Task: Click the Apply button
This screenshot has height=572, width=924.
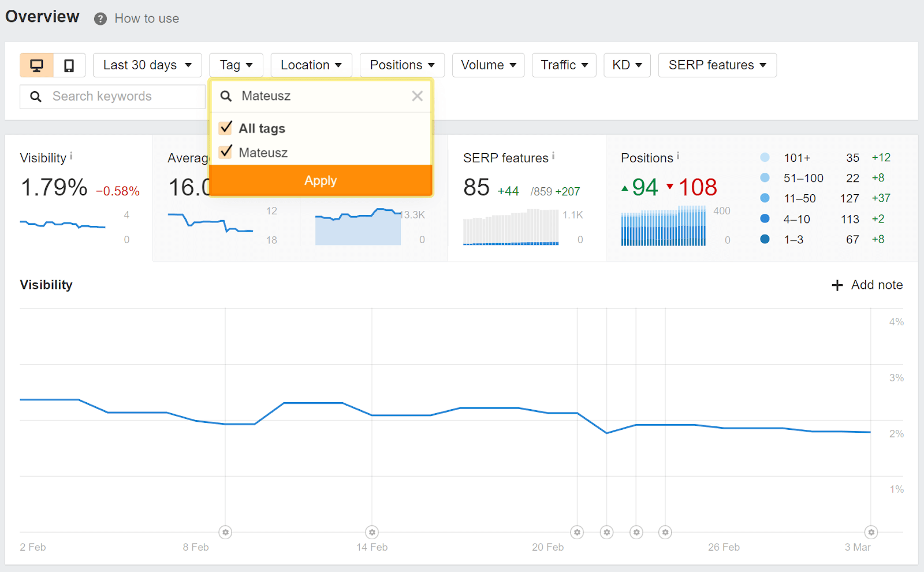Action: [x=321, y=180]
